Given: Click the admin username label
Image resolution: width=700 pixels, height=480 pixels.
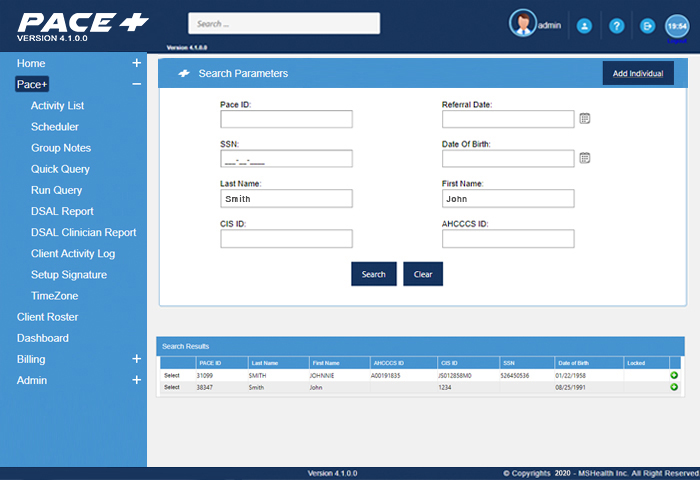Looking at the screenshot, I should (x=549, y=25).
